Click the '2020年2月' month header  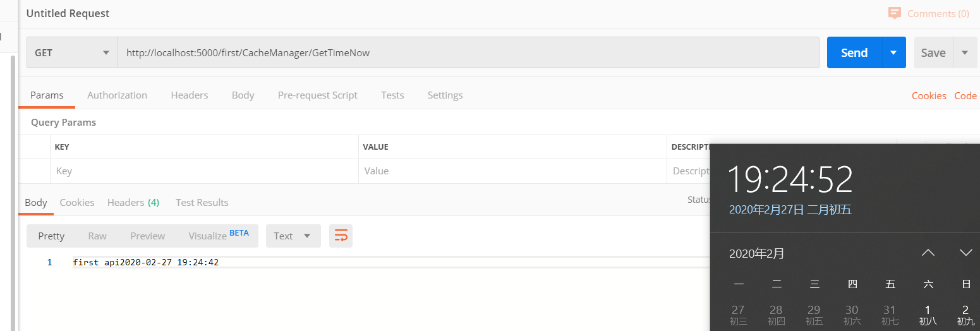coord(757,254)
